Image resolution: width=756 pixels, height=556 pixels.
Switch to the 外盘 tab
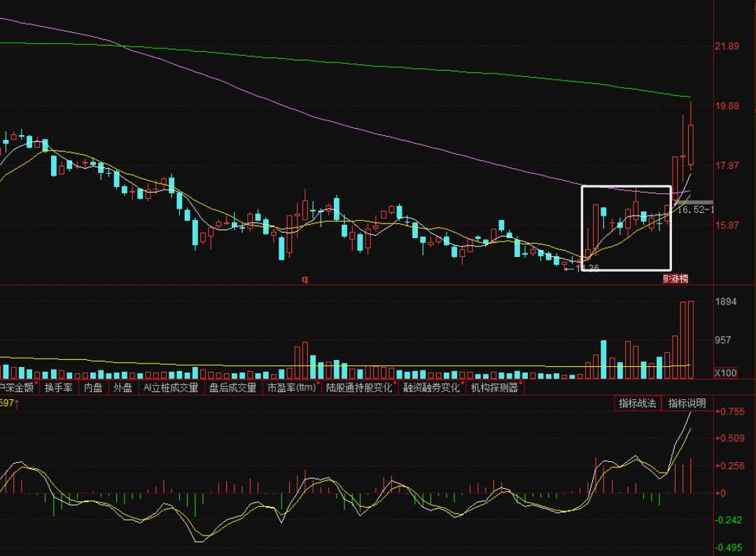click(123, 388)
